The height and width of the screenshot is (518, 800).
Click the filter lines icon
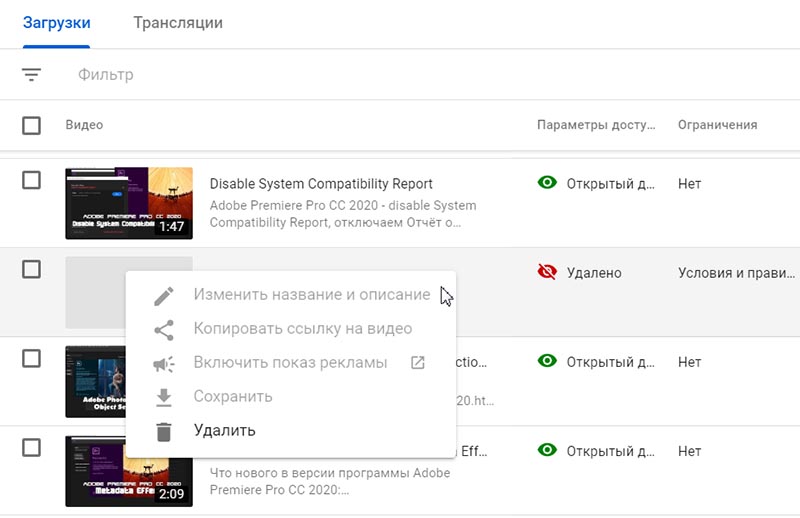(32, 75)
